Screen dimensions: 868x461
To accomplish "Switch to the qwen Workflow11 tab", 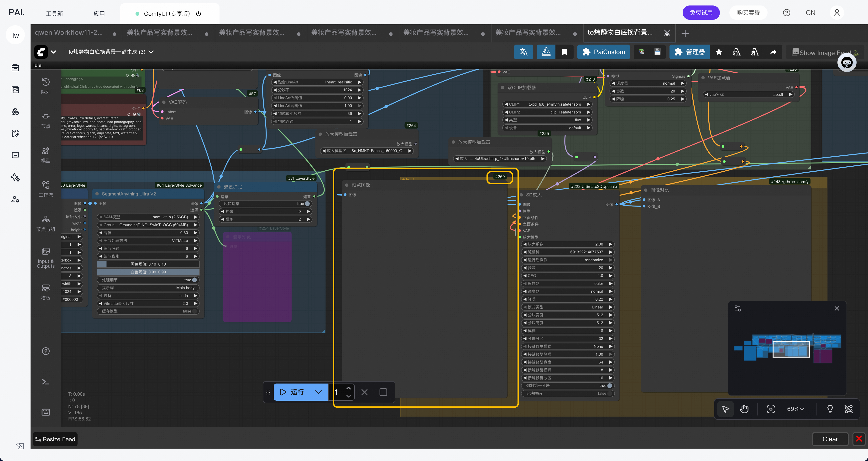I will tap(69, 33).
